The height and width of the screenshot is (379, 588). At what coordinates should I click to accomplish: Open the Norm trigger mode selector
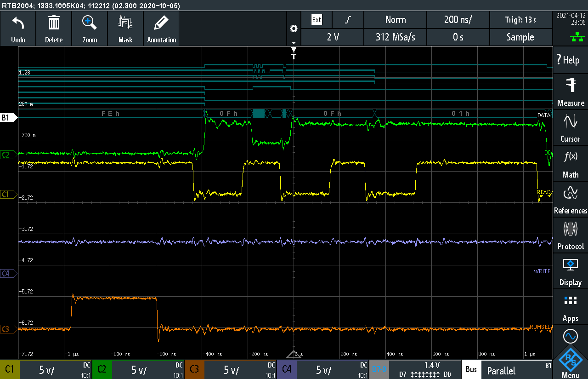pos(395,19)
